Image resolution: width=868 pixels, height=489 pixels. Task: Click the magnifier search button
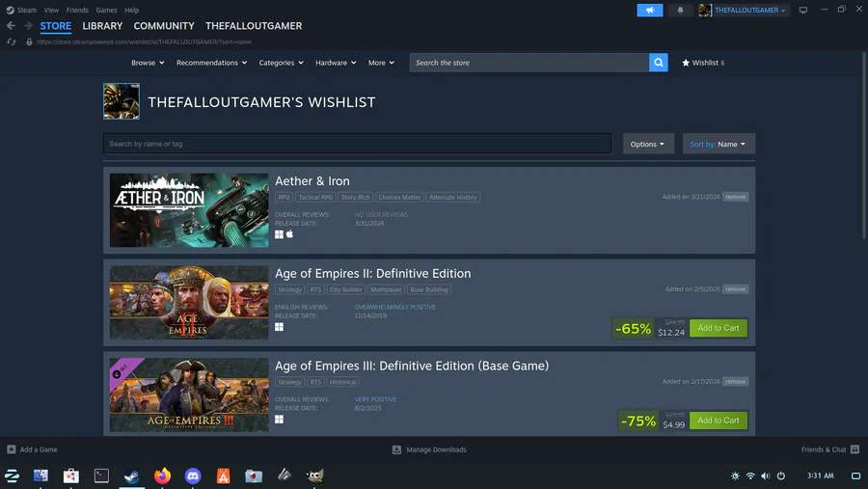658,63
